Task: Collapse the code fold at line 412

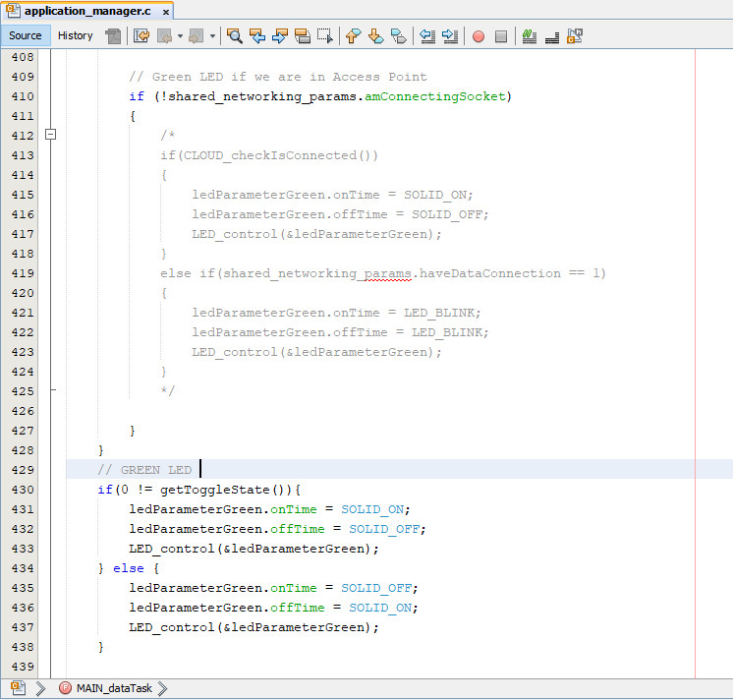Action: (51, 135)
